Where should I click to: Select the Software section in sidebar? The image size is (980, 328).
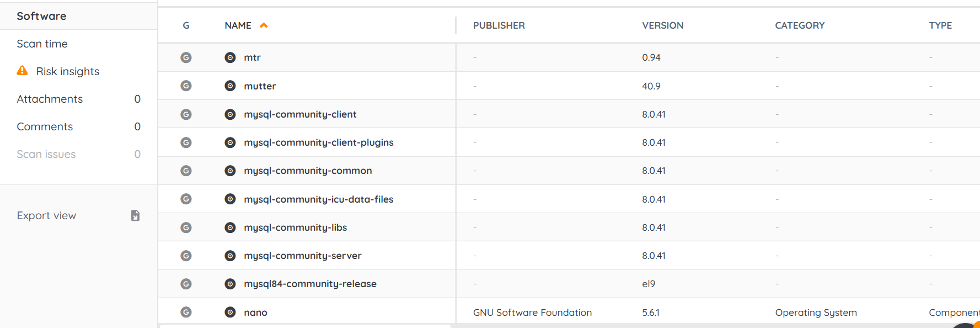point(78,16)
